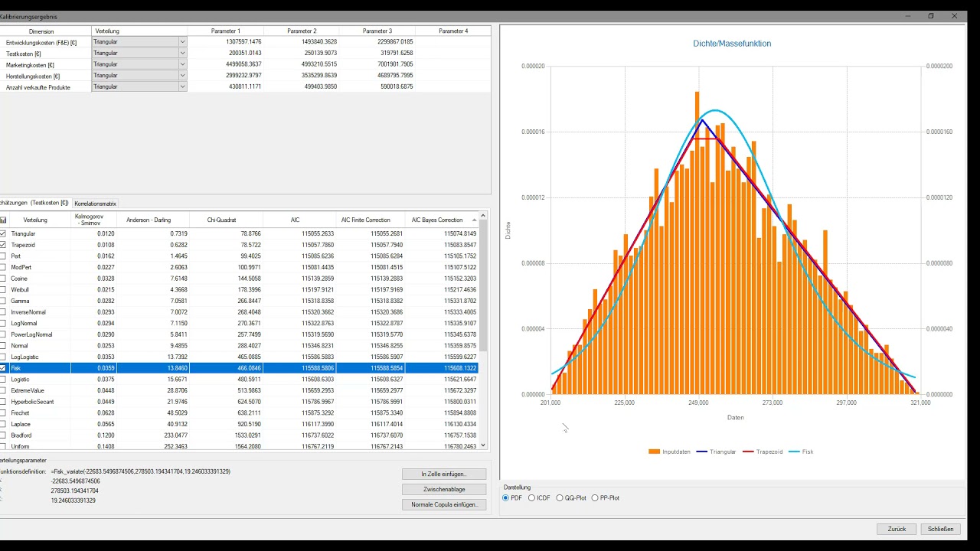
Task: Click the sort arrow in the AIC Bayes Correction header
Action: tap(474, 220)
